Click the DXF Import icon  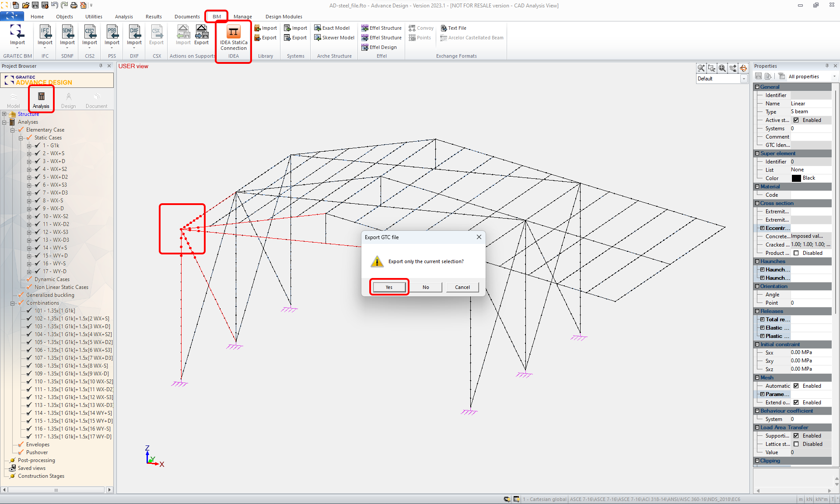(x=134, y=32)
